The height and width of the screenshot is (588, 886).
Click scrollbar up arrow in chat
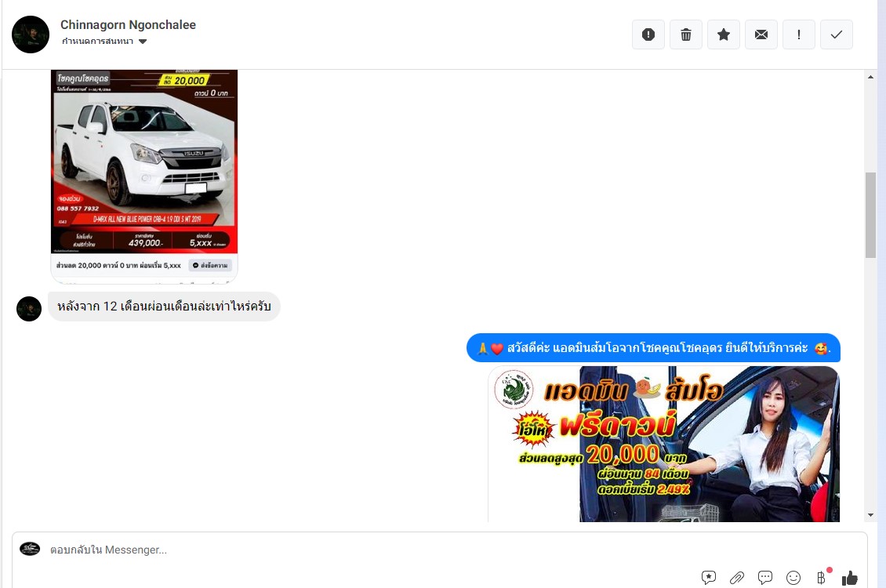pos(871,78)
